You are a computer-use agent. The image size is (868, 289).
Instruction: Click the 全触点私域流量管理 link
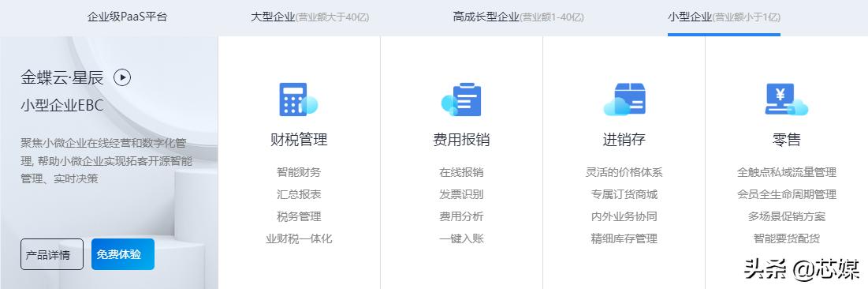(787, 172)
